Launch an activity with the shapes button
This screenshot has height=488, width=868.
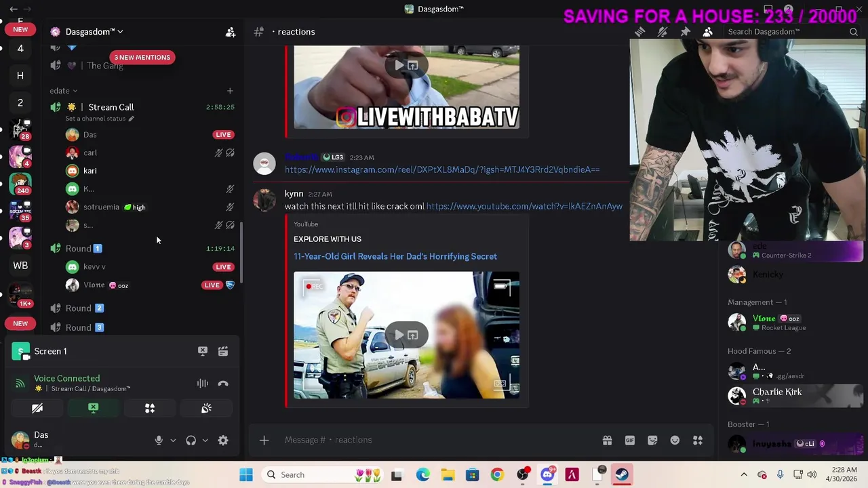[150, 408]
